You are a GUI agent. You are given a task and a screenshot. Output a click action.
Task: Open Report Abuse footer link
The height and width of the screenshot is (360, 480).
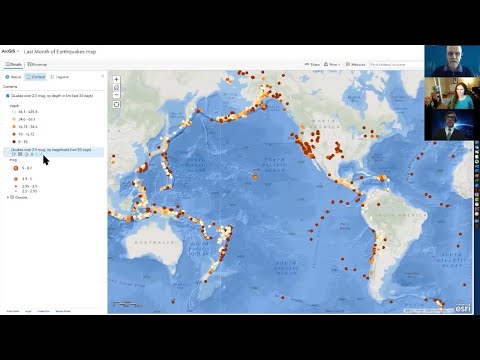coord(63,311)
